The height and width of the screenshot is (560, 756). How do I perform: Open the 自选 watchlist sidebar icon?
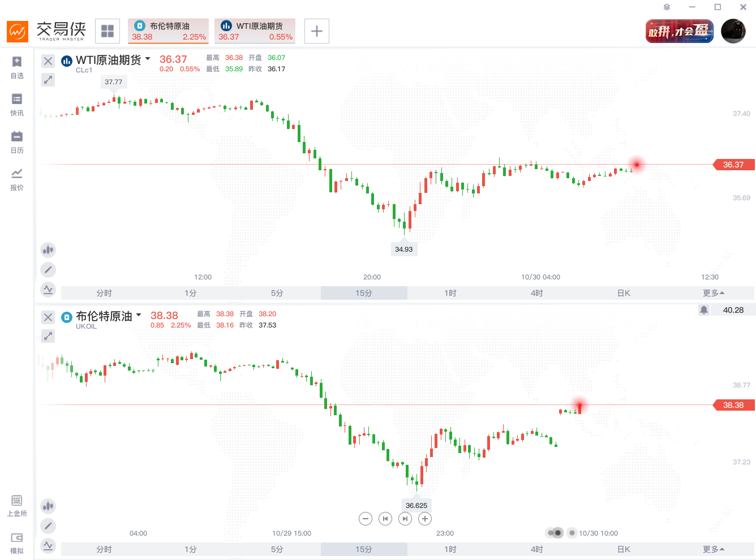coord(17,67)
